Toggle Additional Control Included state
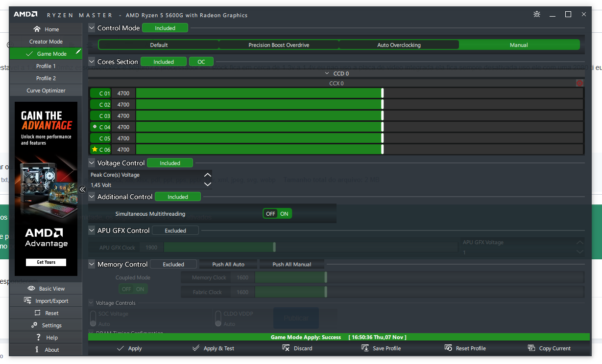602x364 pixels. (x=178, y=197)
